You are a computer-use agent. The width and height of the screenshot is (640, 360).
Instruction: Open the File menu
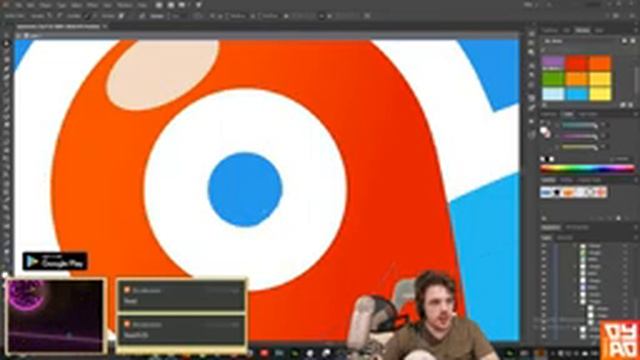18,6
